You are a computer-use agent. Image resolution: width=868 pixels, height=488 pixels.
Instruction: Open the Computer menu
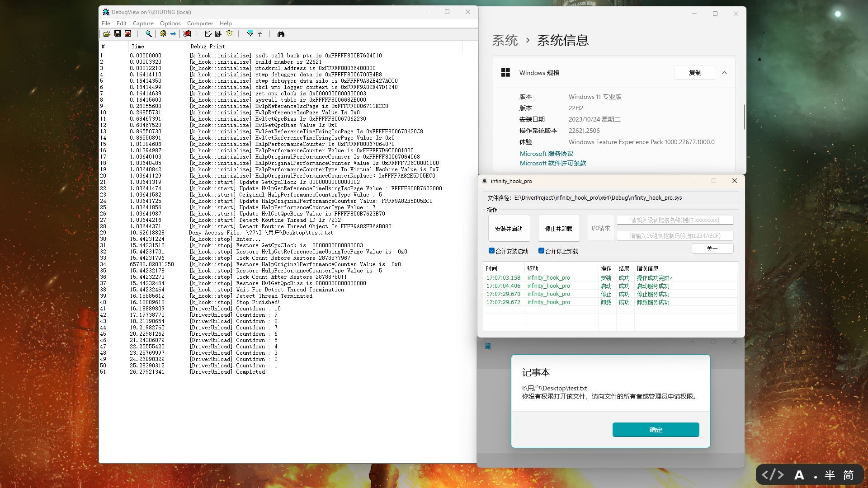200,23
